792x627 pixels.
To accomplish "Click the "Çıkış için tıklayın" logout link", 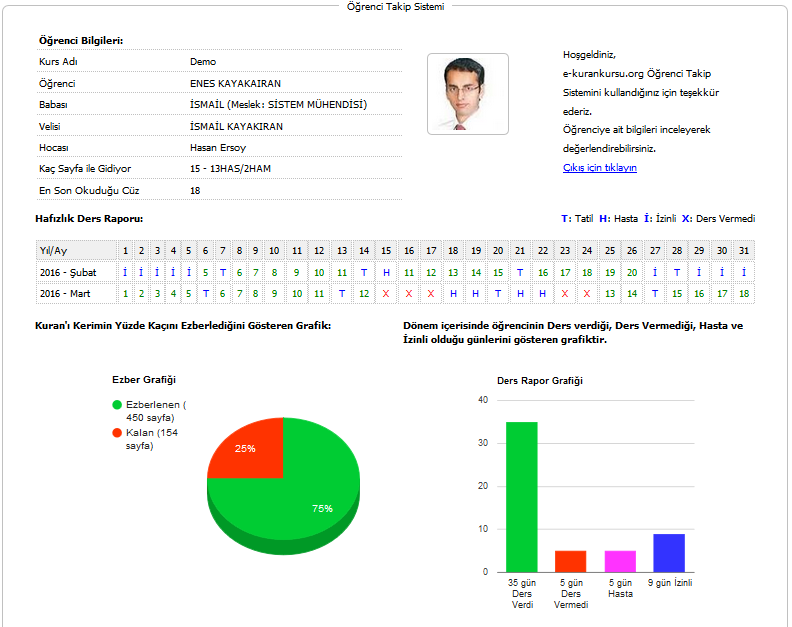I will click(x=599, y=168).
